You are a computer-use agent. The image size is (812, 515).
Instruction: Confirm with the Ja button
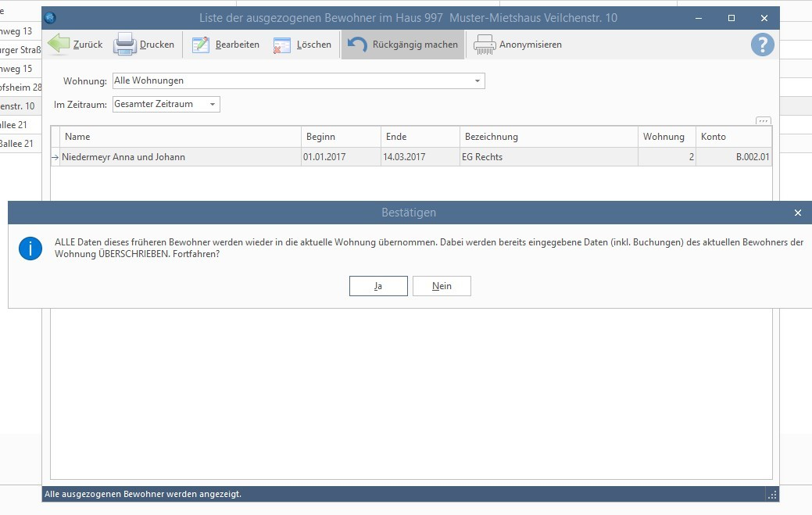point(378,286)
